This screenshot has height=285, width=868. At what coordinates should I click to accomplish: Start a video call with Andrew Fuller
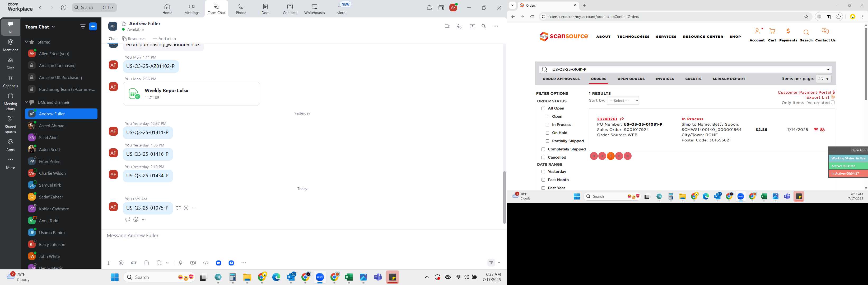[x=447, y=26]
